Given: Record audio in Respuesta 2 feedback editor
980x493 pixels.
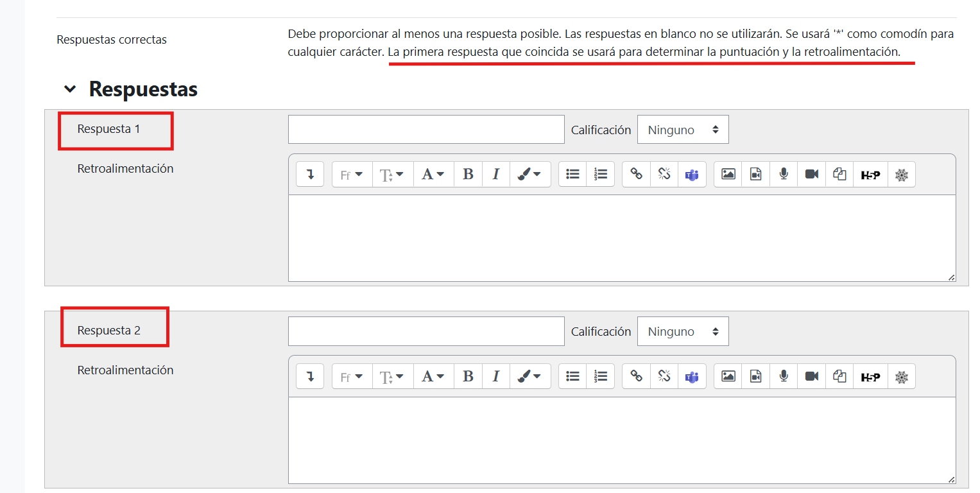Looking at the screenshot, I should click(783, 376).
